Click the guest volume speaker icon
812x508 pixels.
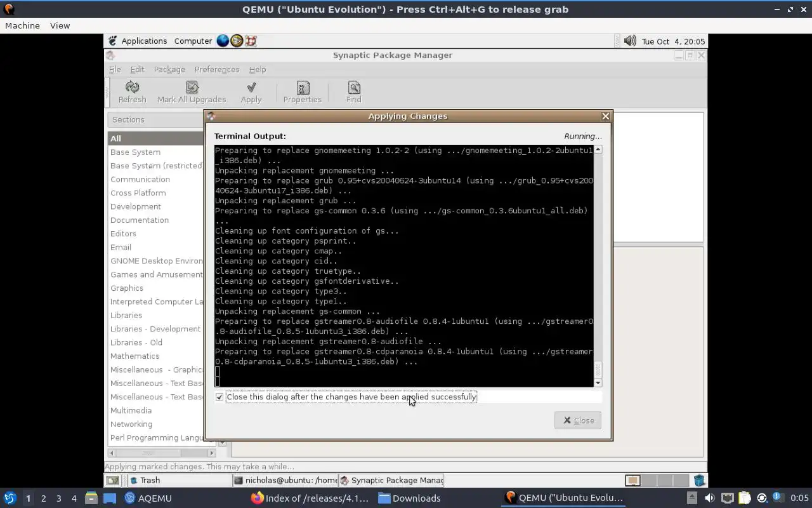(630, 41)
